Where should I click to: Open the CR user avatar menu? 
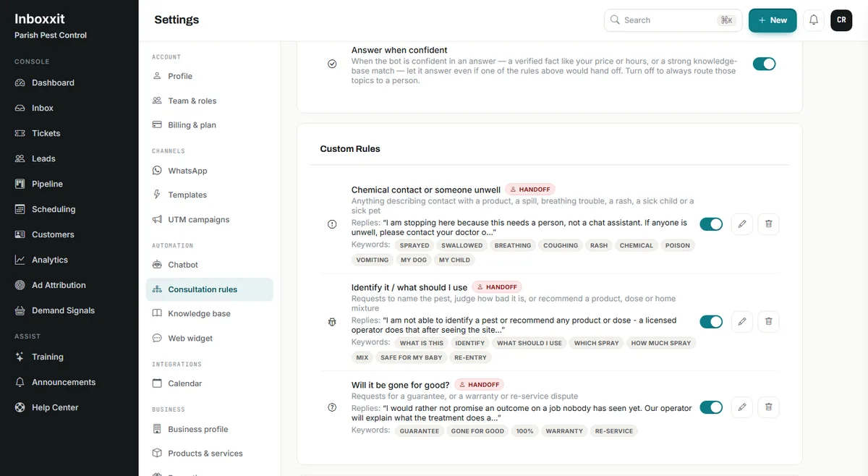coord(841,20)
